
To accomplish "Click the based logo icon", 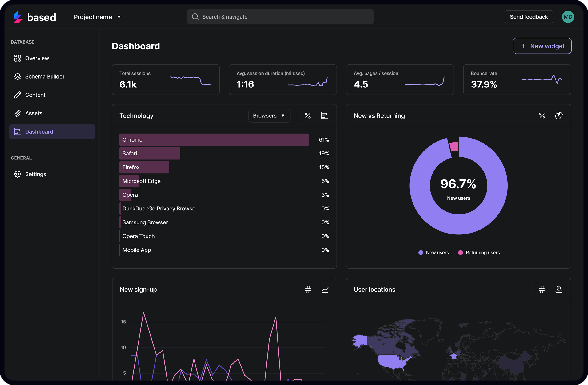I will pos(18,17).
